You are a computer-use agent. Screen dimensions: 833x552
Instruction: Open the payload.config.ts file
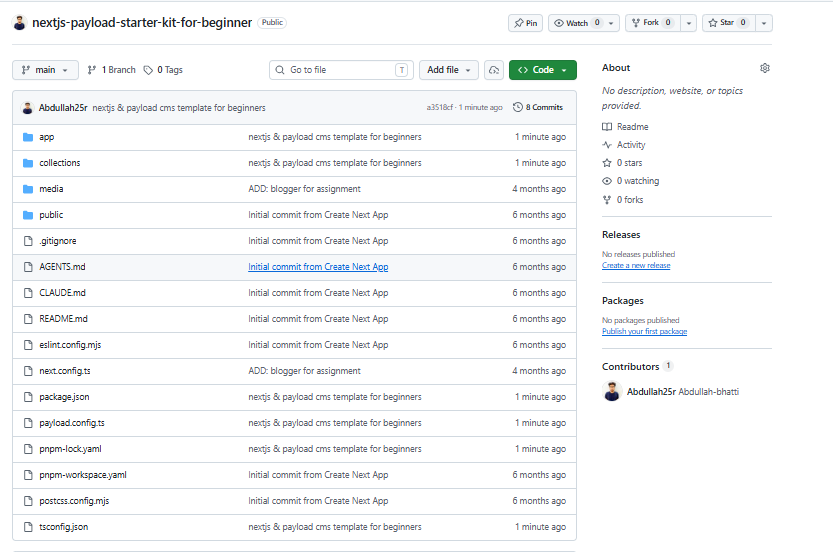click(x=72, y=423)
